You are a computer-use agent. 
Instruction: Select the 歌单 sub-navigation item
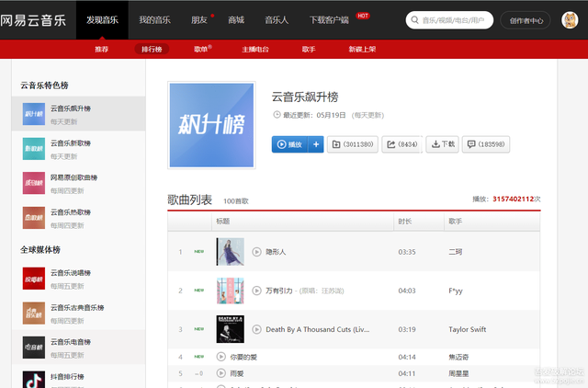coord(201,49)
